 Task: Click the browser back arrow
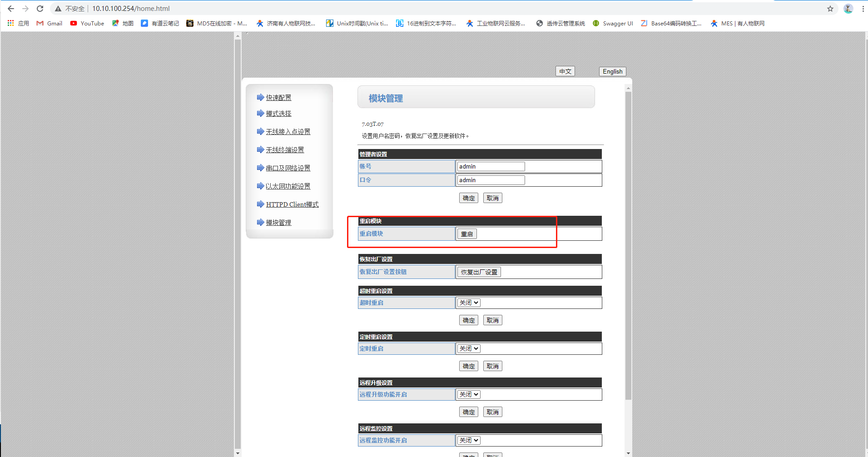(x=11, y=9)
